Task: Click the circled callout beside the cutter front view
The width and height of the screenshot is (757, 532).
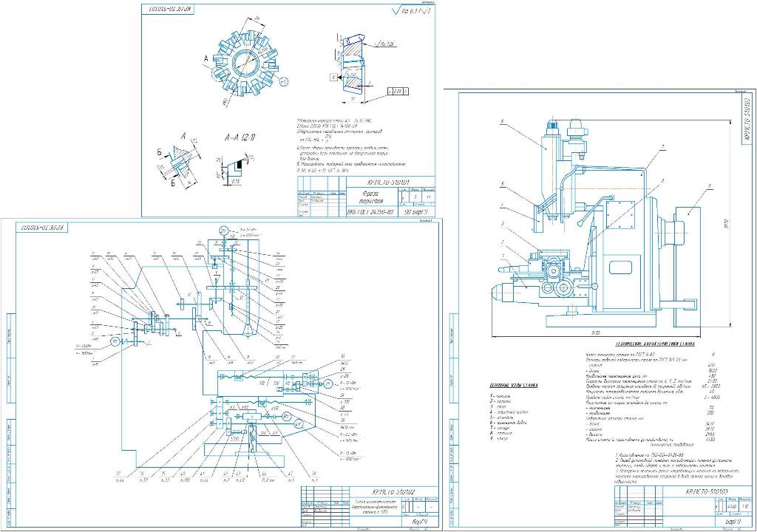Action: pos(283,81)
